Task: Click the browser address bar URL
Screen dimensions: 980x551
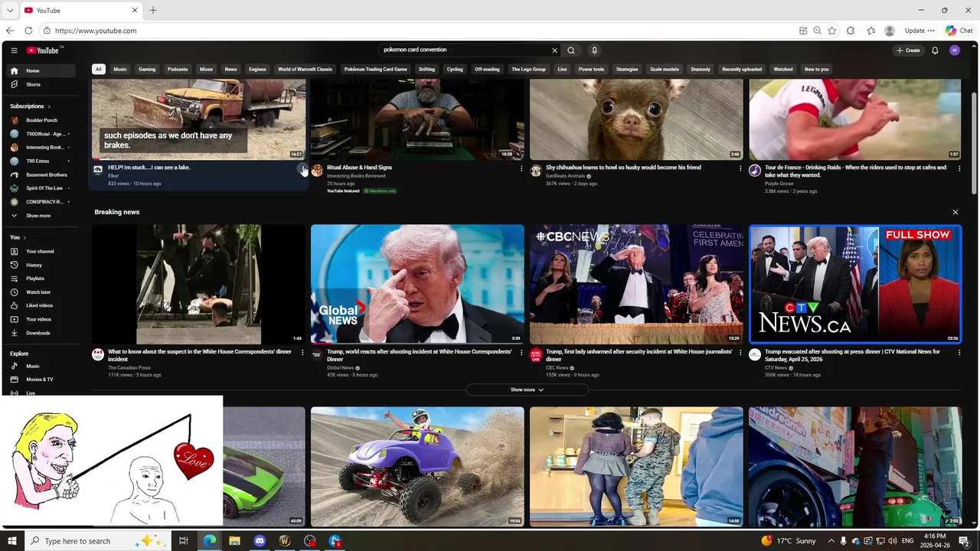Action: pos(96,31)
